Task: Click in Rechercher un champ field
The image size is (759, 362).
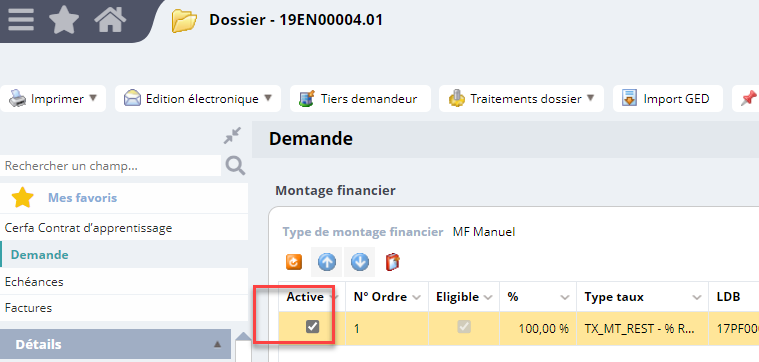Action: pos(110,166)
